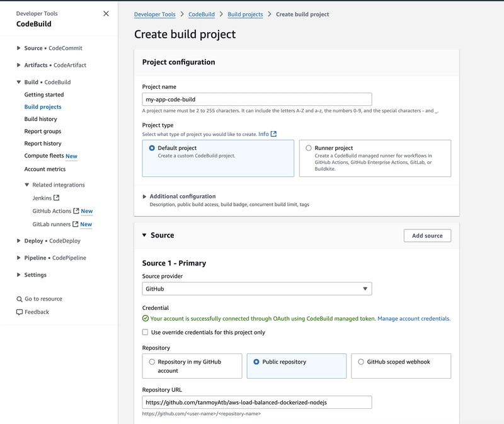Focus the Repository URL input field
The height and width of the screenshot is (424, 504).
pos(257,402)
